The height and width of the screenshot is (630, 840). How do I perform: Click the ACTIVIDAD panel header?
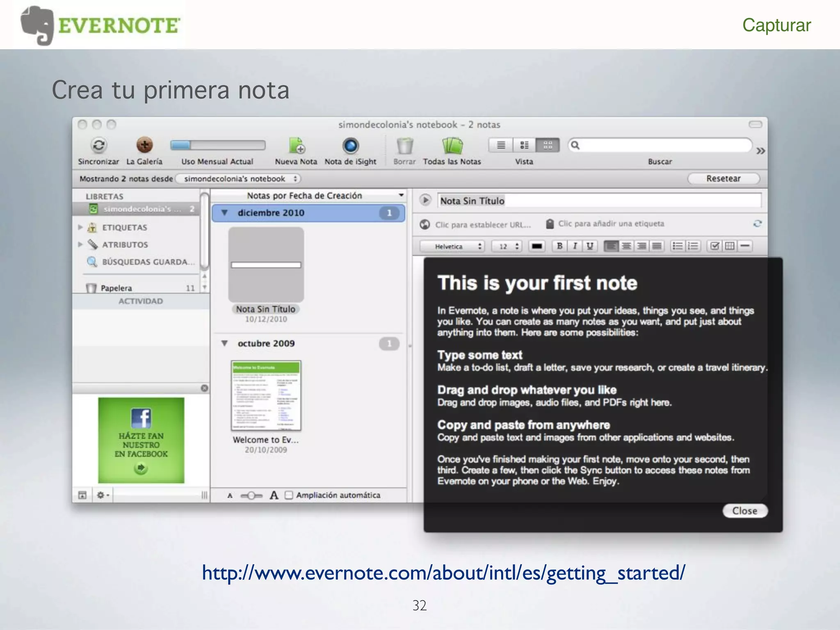141,301
